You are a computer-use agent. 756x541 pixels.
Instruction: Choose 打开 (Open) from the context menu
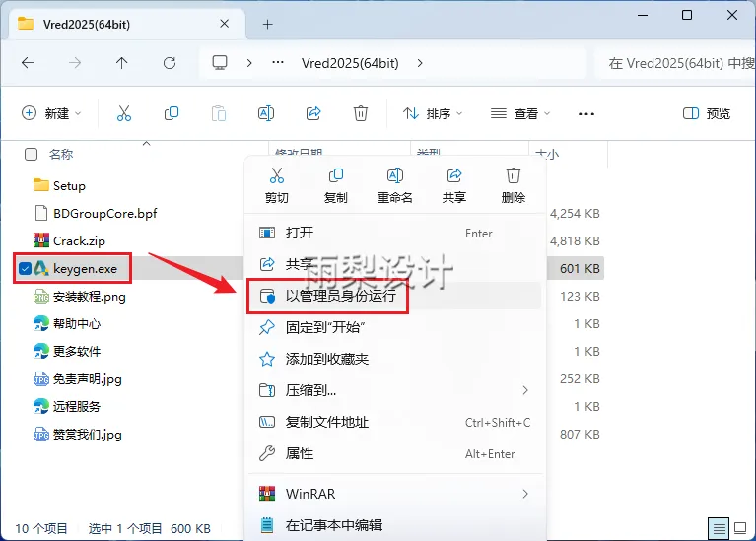pyautogui.click(x=395, y=233)
